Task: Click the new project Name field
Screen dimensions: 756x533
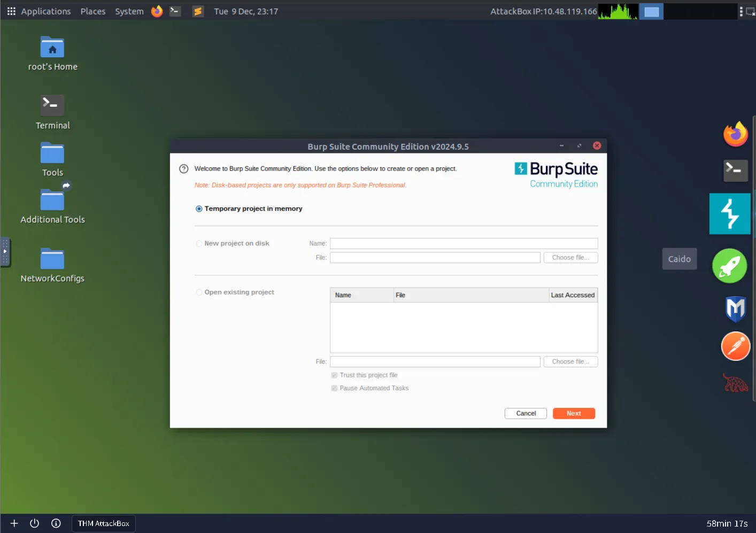Action: 464,244
